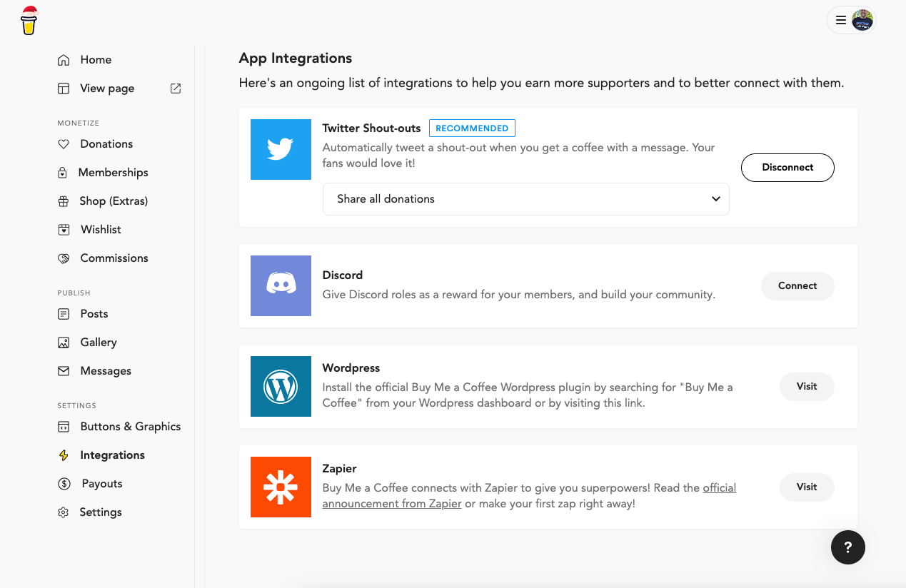The image size is (906, 588).
Task: Select Posts in the sidebar
Action: point(94,314)
